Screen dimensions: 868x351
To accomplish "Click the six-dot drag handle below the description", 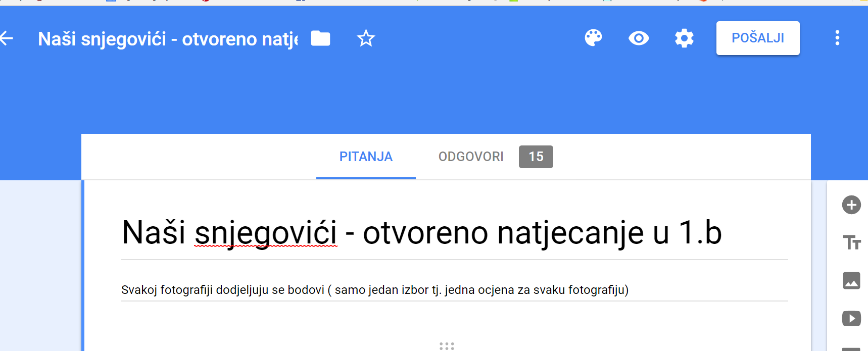I will pos(447,346).
